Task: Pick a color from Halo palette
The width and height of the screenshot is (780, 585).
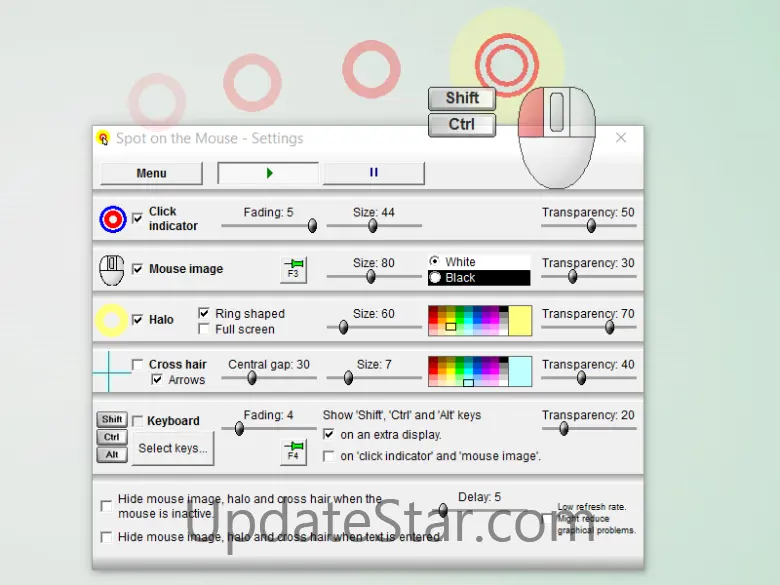Action: pyautogui.click(x=468, y=321)
